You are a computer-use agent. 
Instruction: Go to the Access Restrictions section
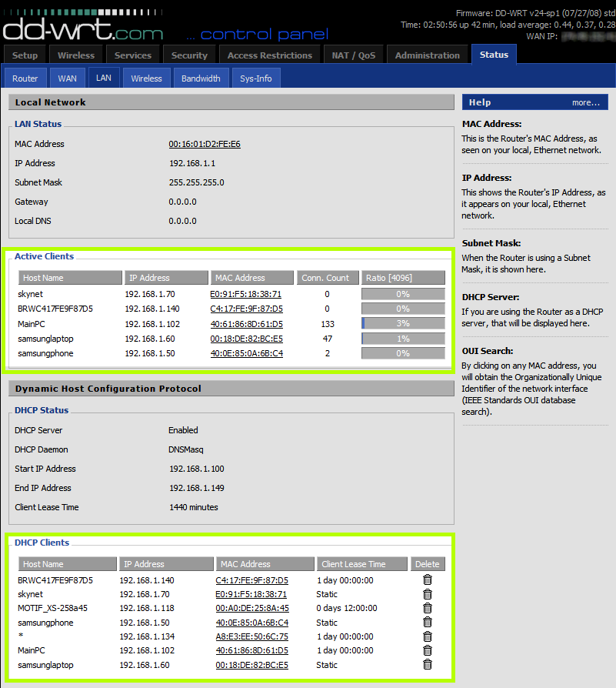coord(269,55)
